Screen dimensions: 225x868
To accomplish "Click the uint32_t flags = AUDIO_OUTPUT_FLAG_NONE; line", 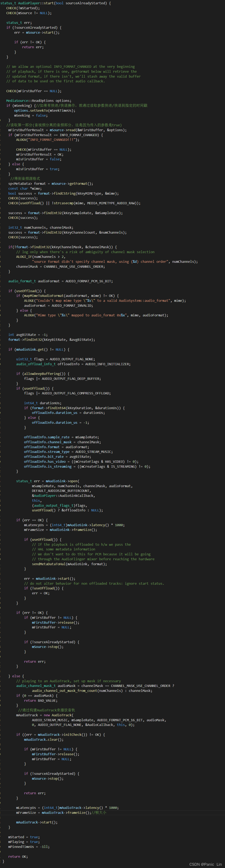I will (56, 359).
